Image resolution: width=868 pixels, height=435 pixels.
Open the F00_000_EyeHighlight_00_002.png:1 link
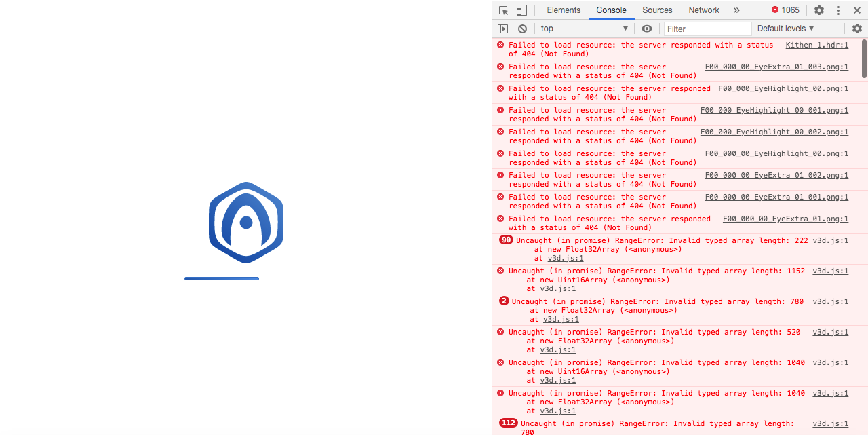(774, 132)
